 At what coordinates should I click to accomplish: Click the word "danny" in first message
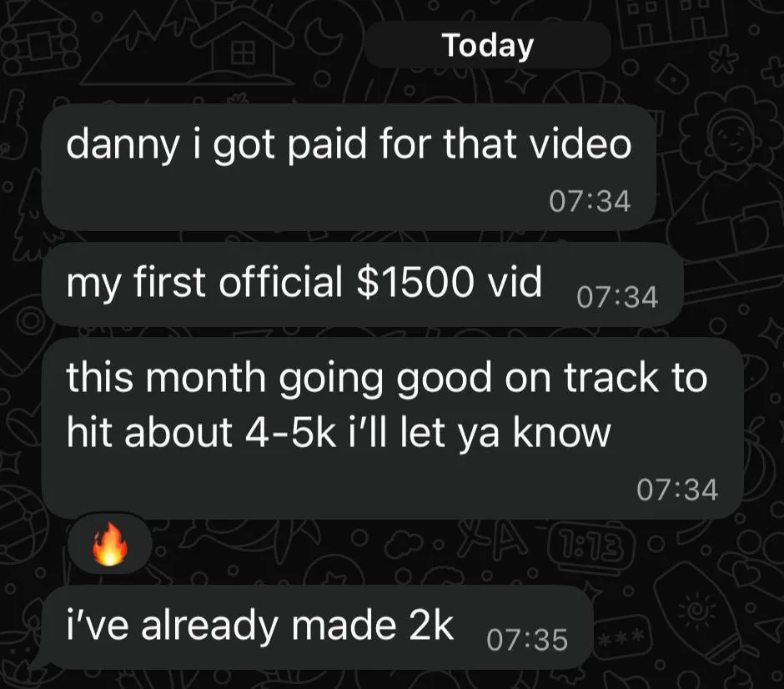(x=122, y=144)
